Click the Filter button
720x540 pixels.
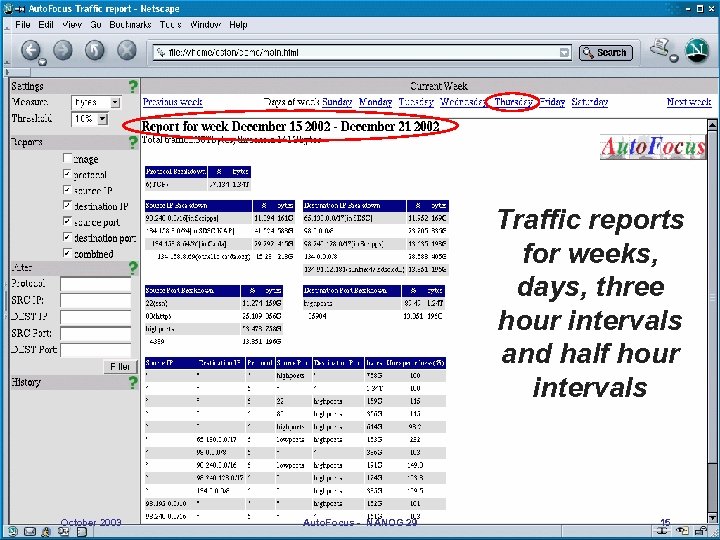tap(120, 366)
